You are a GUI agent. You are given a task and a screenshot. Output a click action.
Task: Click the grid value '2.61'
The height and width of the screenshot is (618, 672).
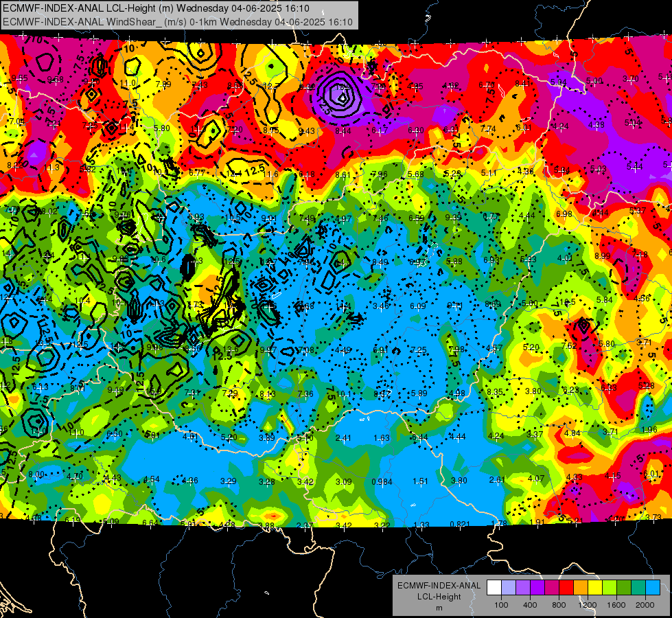coord(497,479)
